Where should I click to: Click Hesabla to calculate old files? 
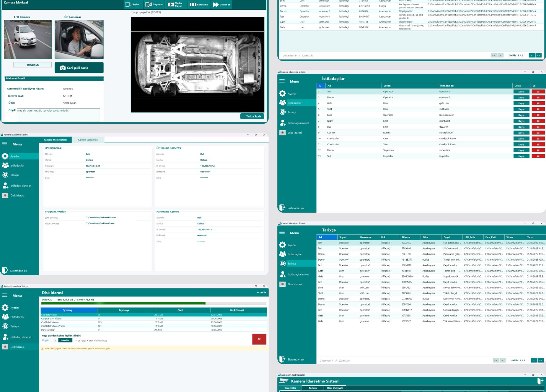(65, 340)
